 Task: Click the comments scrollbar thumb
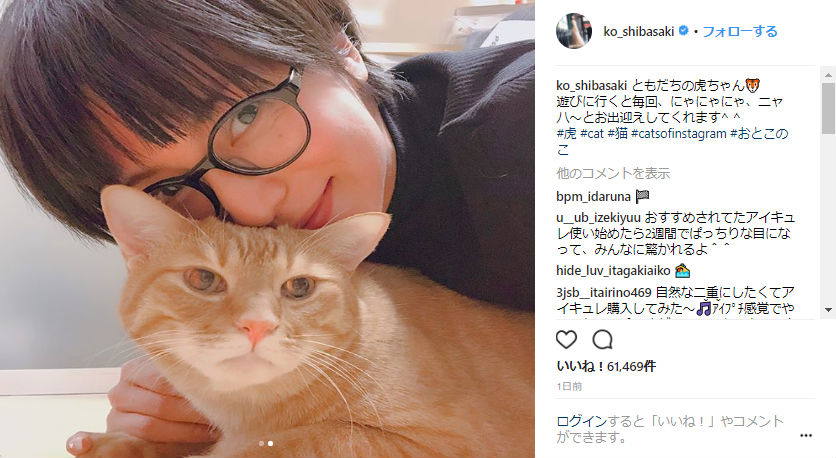827,108
